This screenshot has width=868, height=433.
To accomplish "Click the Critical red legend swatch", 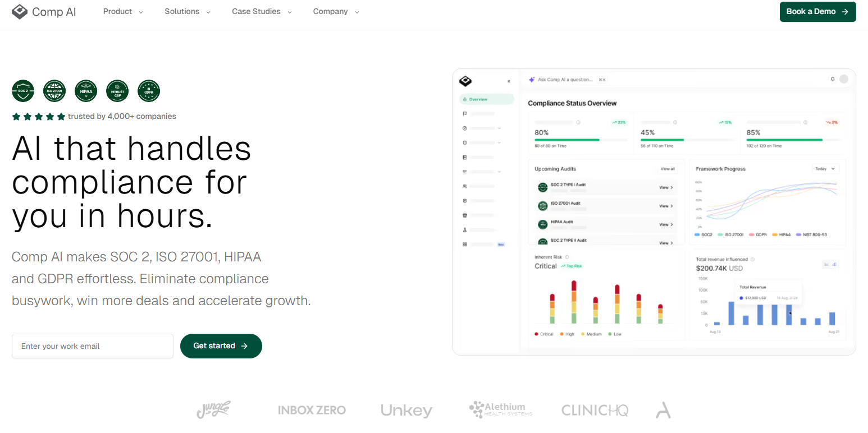I will pos(536,334).
